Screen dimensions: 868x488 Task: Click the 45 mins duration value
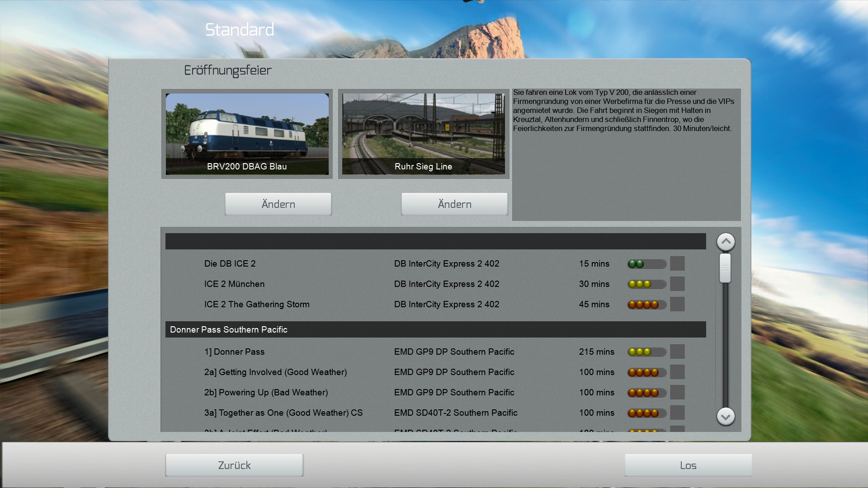(x=594, y=304)
